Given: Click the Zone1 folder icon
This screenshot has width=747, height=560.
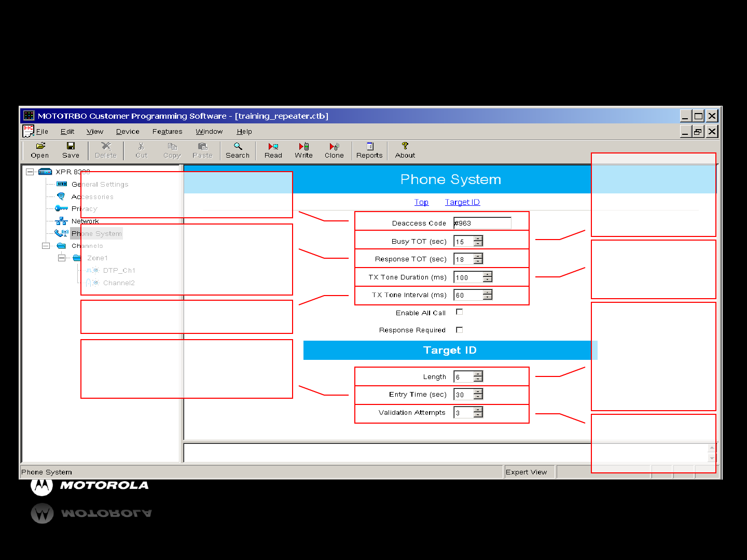Looking at the screenshot, I should (x=77, y=258).
